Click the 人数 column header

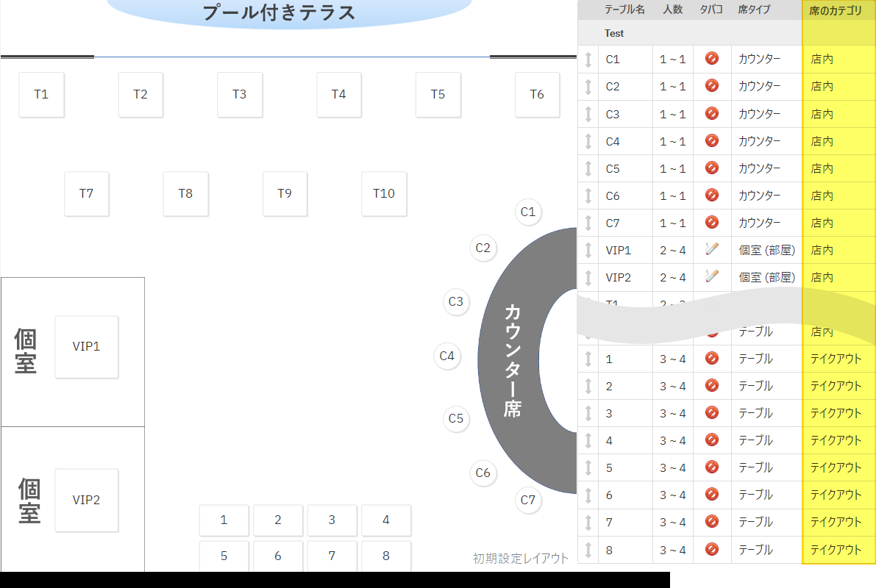pos(673,10)
